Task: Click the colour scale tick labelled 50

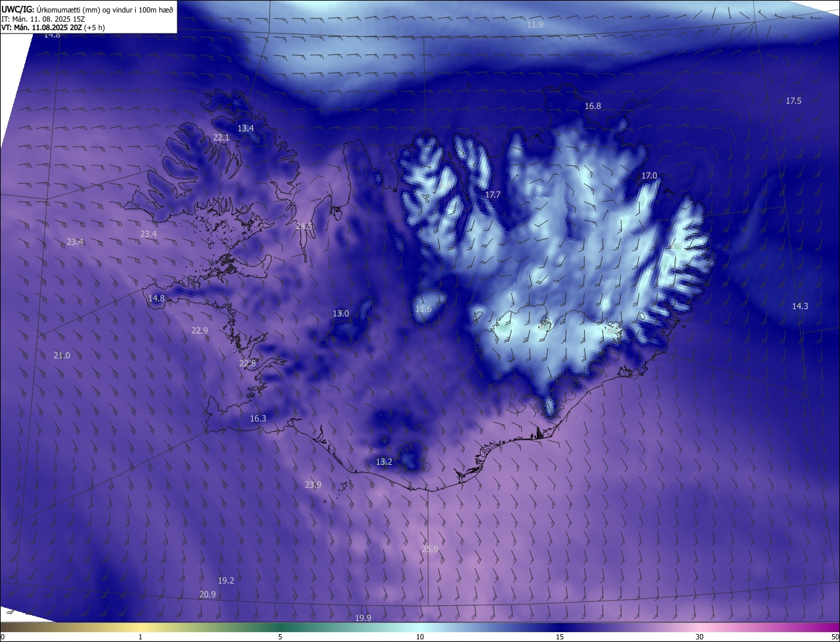Action: tap(835, 637)
